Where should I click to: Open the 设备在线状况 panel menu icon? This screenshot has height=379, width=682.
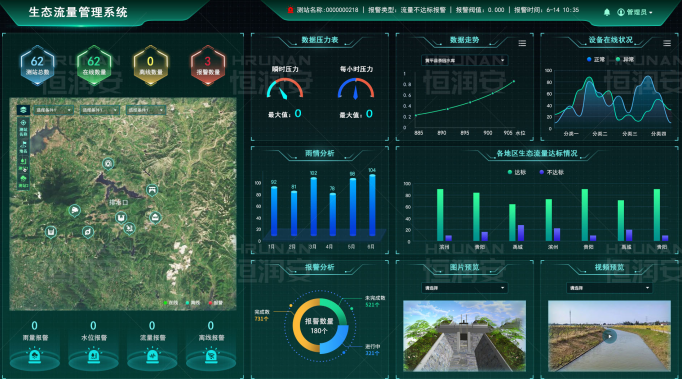(667, 43)
